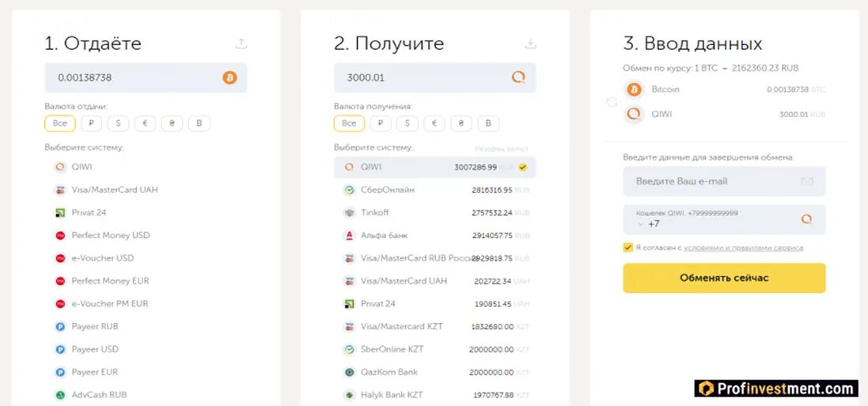
Task: Choose Halyk Bank KZT to receive
Action: click(434, 395)
